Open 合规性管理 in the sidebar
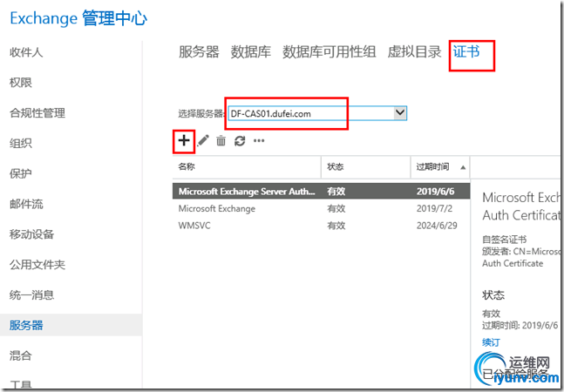Screen dimensions: 564x392 click(x=37, y=113)
